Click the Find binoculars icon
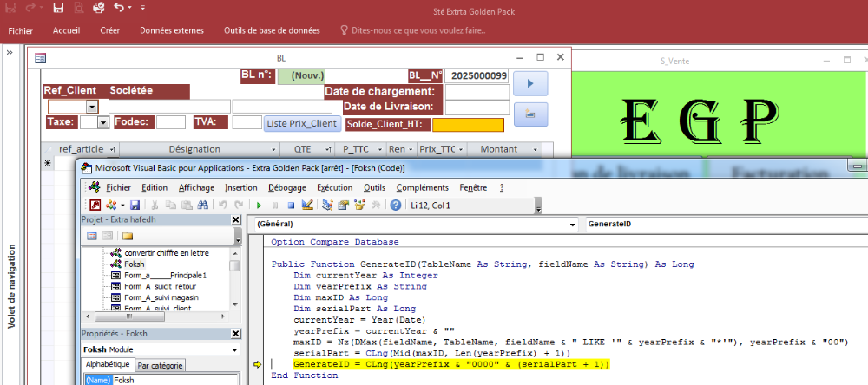 pyautogui.click(x=201, y=206)
